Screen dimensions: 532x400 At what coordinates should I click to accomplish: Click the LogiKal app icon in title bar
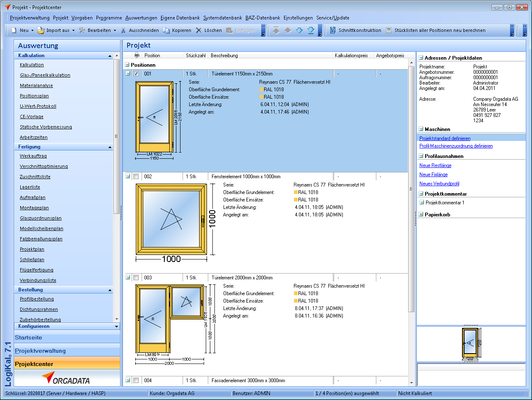pos(7,7)
